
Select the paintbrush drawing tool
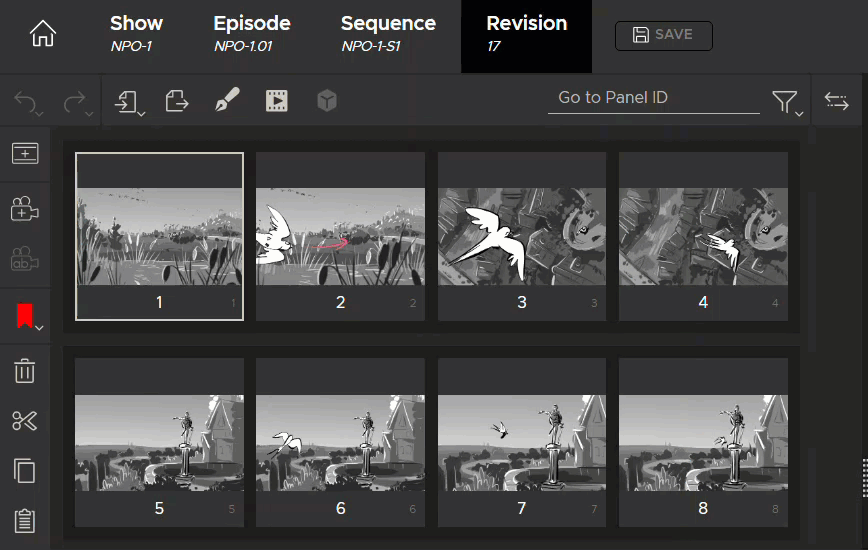(x=227, y=100)
